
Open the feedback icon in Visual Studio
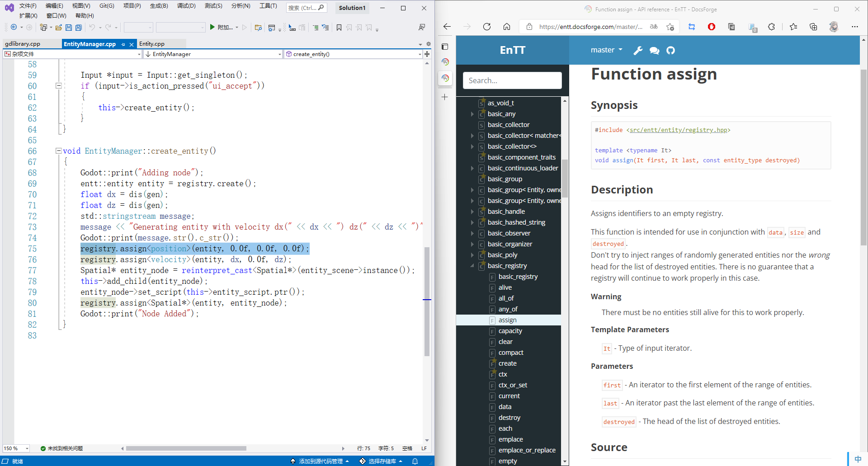click(422, 28)
